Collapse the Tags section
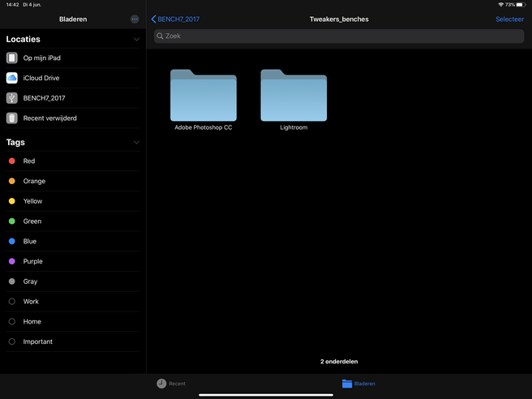Image resolution: width=532 pixels, height=399 pixels. pos(136,142)
